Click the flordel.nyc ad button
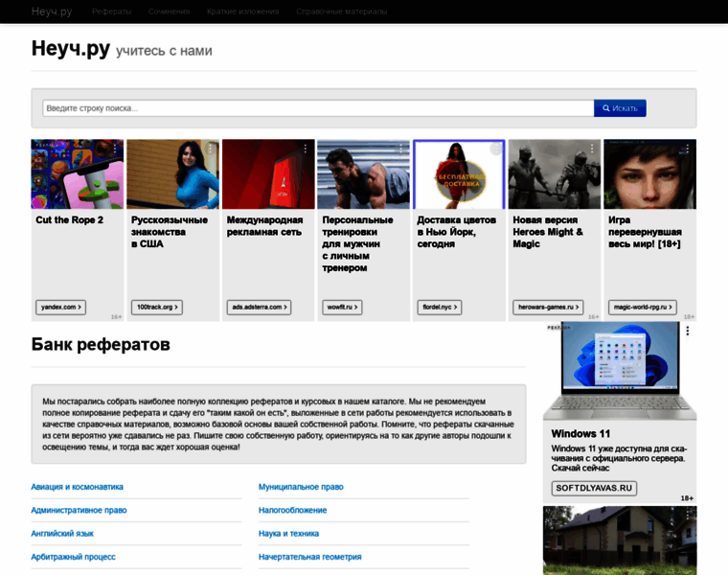728x575 pixels. [x=440, y=307]
